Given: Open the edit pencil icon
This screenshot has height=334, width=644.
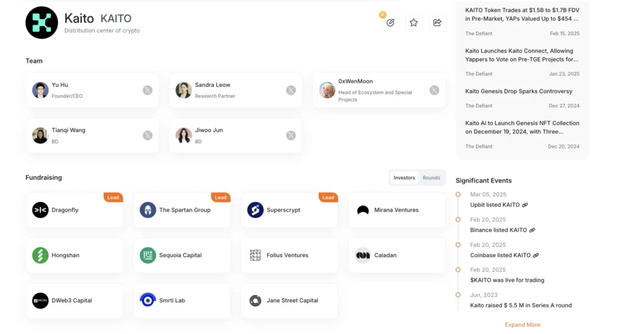Looking at the screenshot, I should [390, 23].
